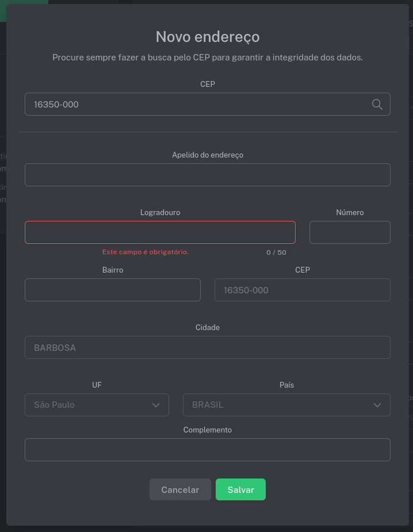Click the magnifier search icon in CEP field
Screen dimensions: 413x532
coord(377,104)
